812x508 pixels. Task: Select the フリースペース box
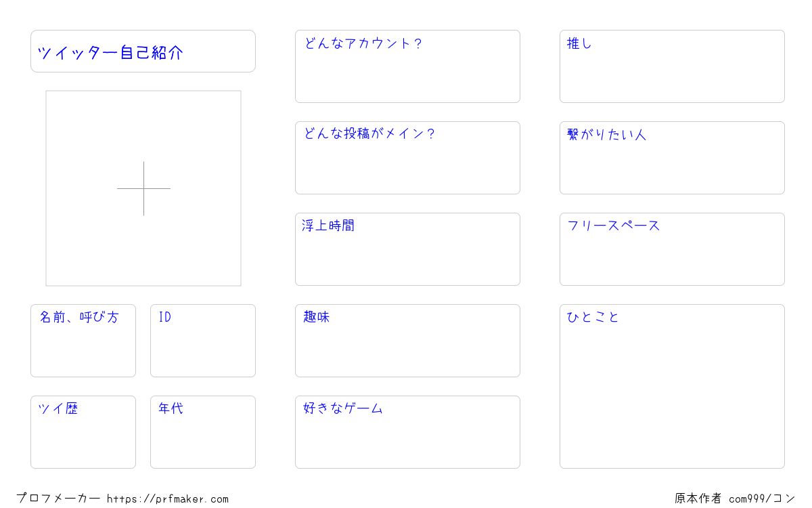pyautogui.click(x=672, y=249)
